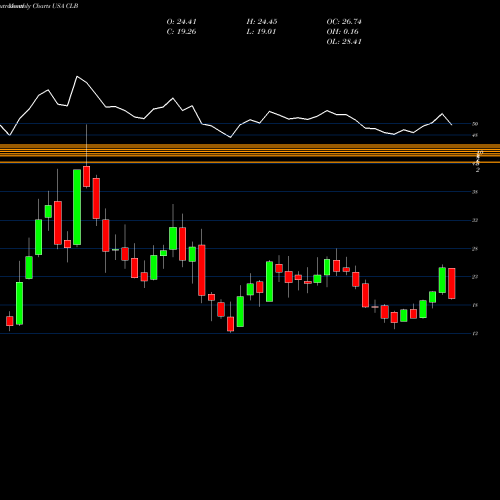Click the OC: 26.74 readout
The height and width of the screenshot is (500, 500).
click(344, 22)
